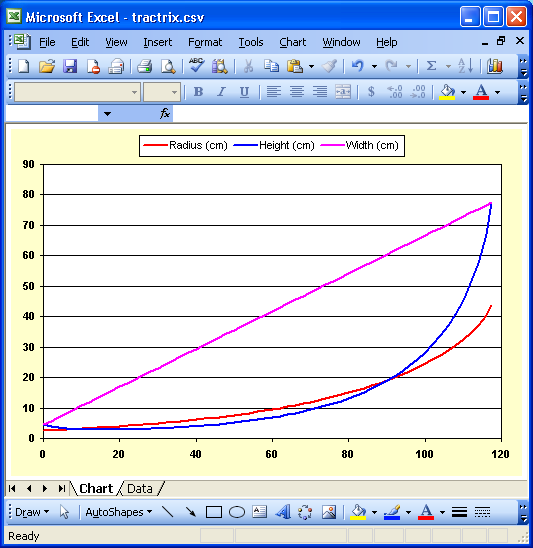The image size is (533, 548).
Task: Expand the Font name combo box
Action: tap(134, 92)
